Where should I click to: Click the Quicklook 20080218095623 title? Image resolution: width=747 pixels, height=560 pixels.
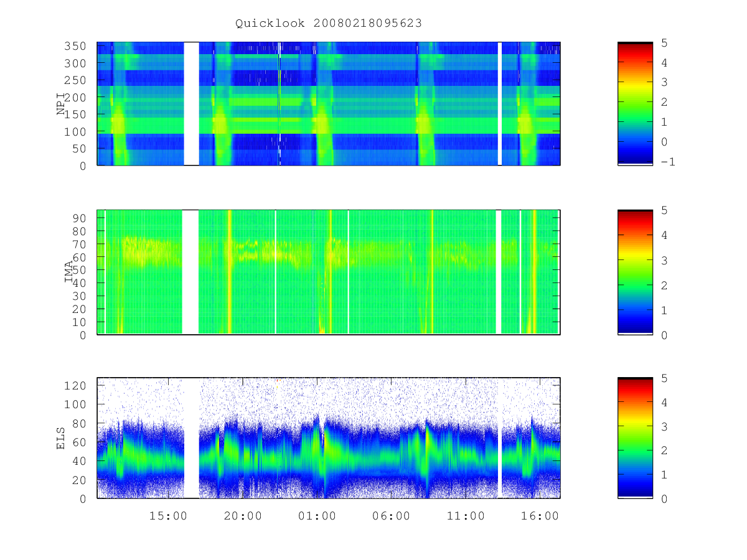click(x=329, y=23)
